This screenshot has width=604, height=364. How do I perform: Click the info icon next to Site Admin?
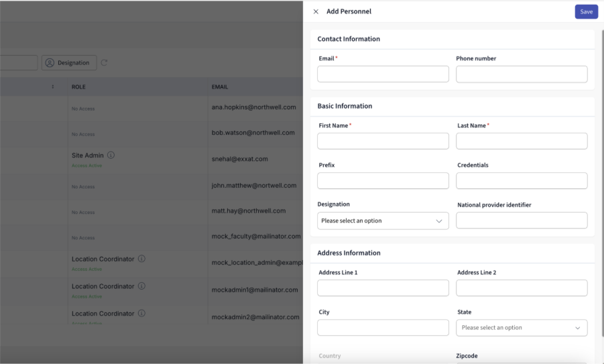click(111, 155)
